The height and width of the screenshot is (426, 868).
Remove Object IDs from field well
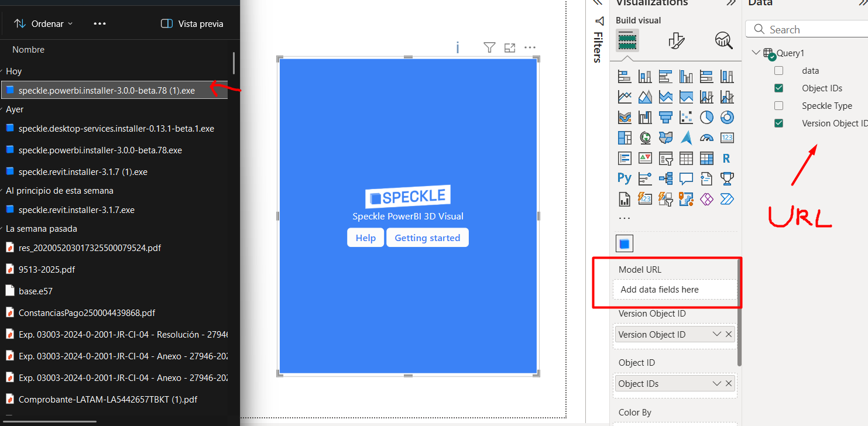click(729, 383)
